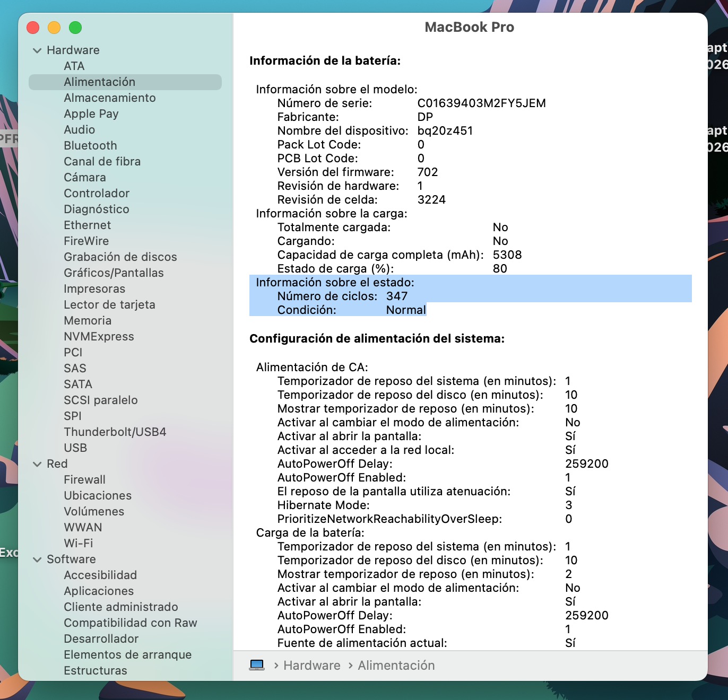The image size is (728, 700).
Task: Select Memoria in the sidebar
Action: pos(88,321)
